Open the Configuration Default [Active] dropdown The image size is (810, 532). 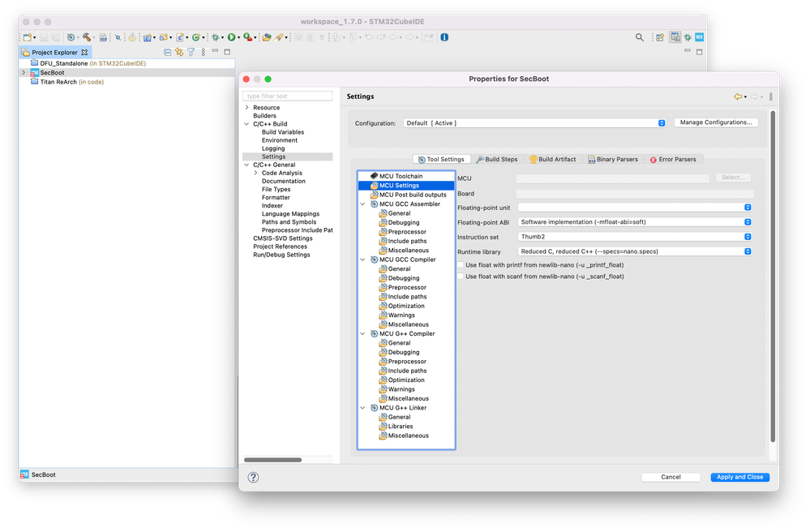tap(534, 123)
